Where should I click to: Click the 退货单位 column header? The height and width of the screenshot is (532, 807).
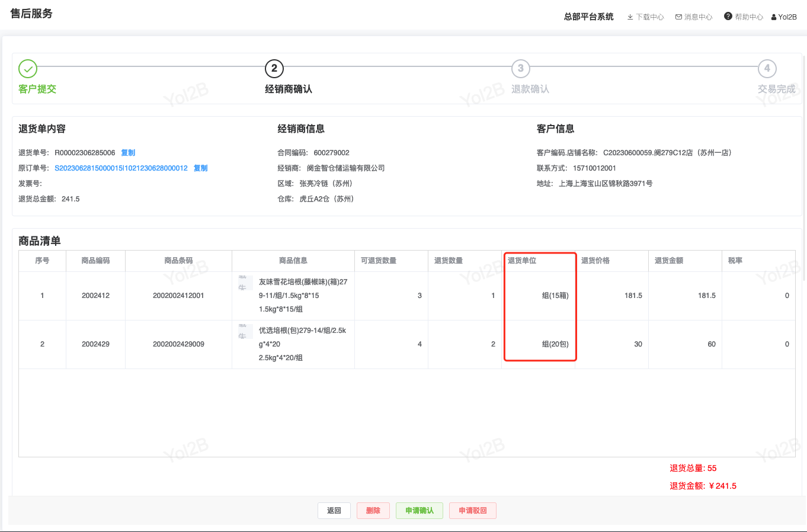[522, 261]
